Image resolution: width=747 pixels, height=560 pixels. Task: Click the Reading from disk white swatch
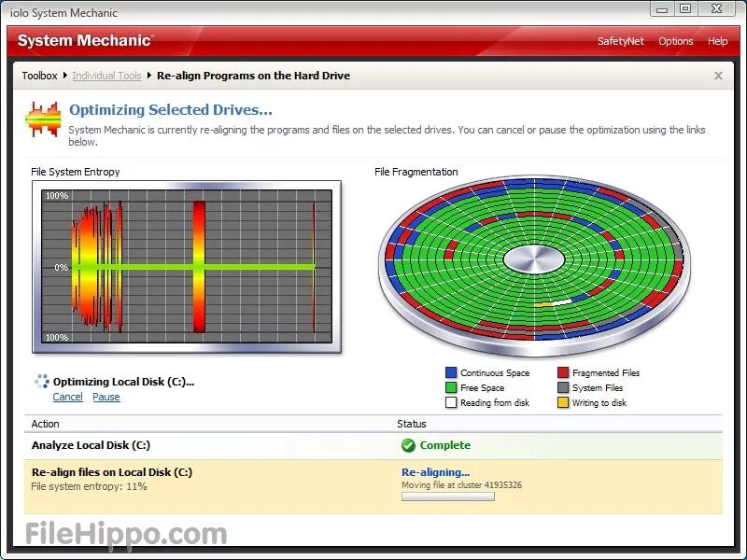click(x=451, y=402)
